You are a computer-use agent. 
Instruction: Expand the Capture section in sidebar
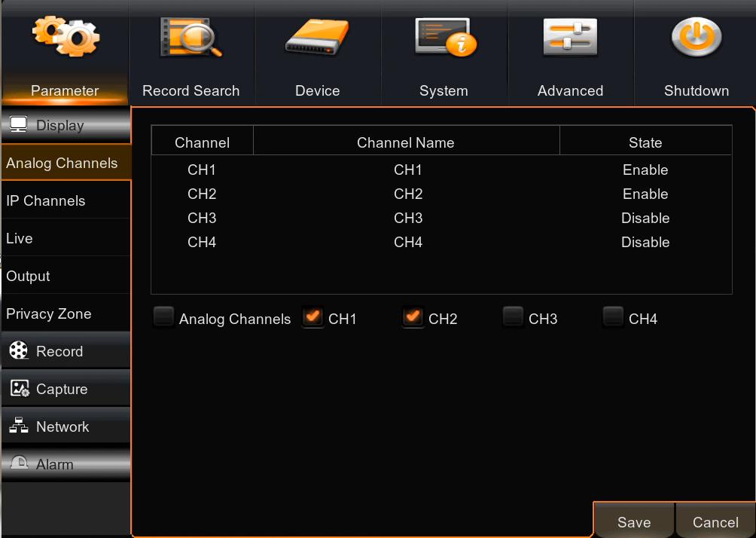tap(66, 389)
